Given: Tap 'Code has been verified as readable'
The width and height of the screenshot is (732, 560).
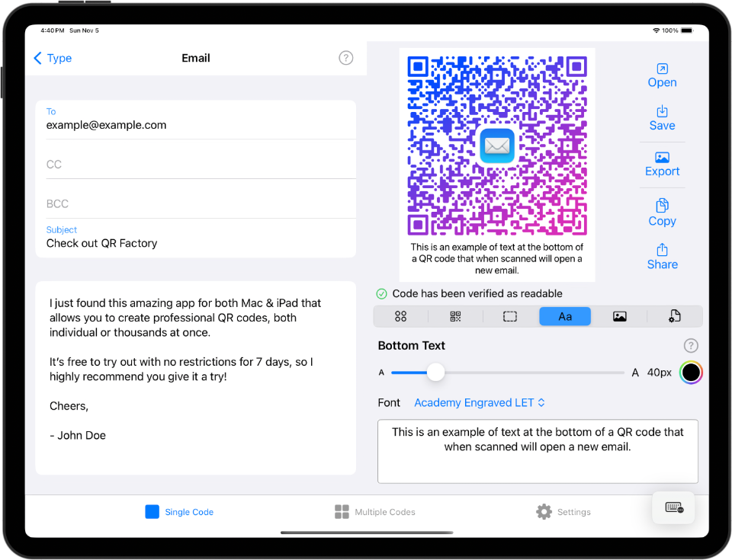Looking at the screenshot, I should [x=477, y=293].
